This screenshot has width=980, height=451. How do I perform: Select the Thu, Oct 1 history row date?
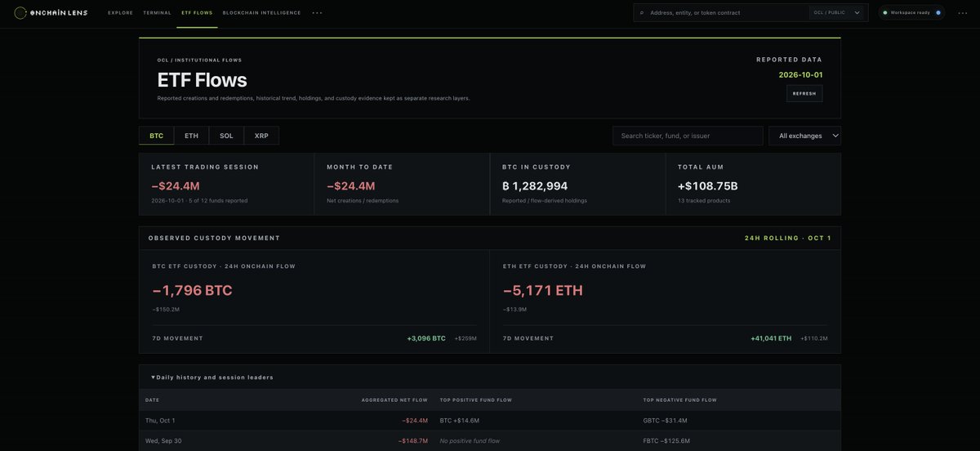tap(160, 420)
